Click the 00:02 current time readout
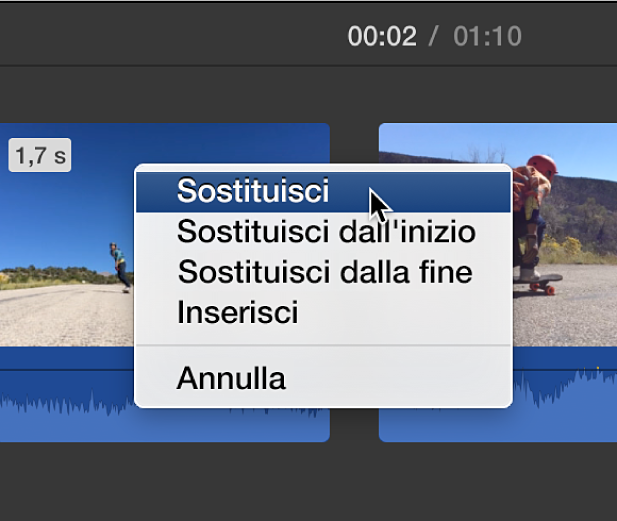The width and height of the screenshot is (617, 521). (382, 37)
